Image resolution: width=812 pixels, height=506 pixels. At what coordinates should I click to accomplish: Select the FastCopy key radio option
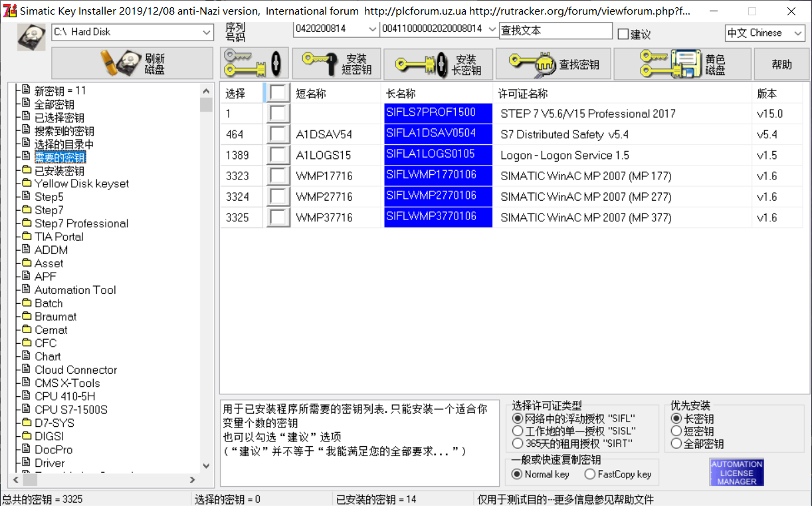pos(589,474)
